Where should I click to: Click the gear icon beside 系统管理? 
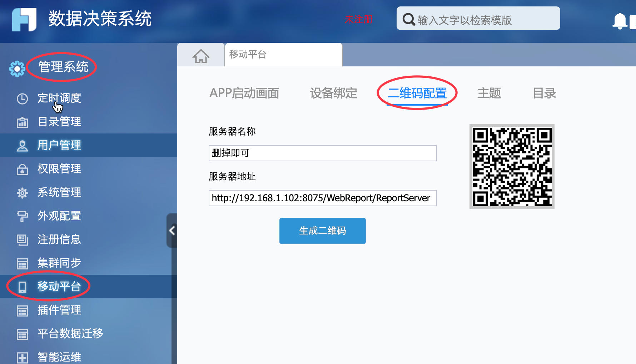click(x=22, y=193)
